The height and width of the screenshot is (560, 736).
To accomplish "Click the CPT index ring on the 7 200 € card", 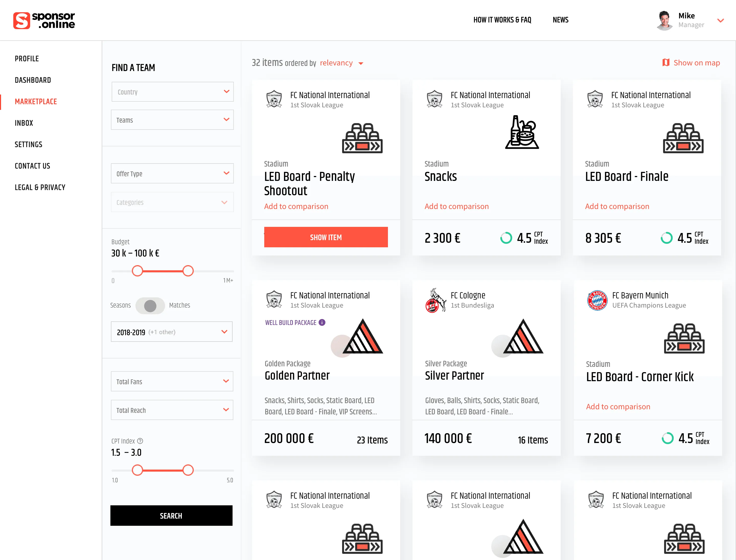I will coord(667,438).
